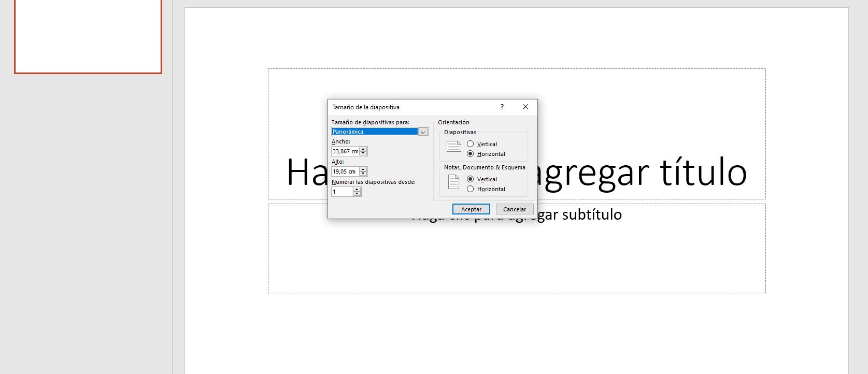The width and height of the screenshot is (868, 374).
Task: Open dialog help question mark icon
Action: pyautogui.click(x=502, y=107)
